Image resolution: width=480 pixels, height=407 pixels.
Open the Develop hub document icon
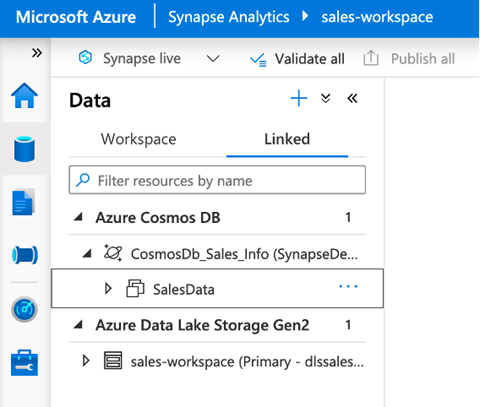[23, 202]
